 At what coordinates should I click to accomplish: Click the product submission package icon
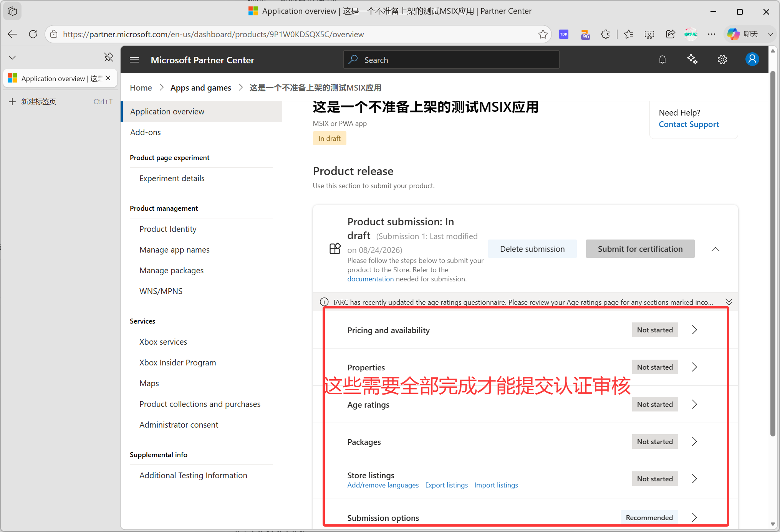pos(335,249)
